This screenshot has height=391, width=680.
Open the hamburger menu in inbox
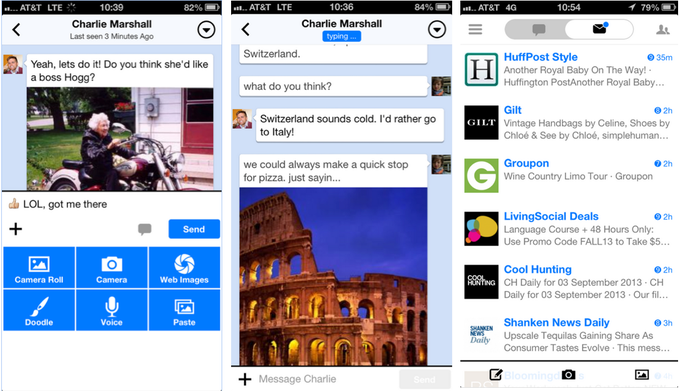475,29
